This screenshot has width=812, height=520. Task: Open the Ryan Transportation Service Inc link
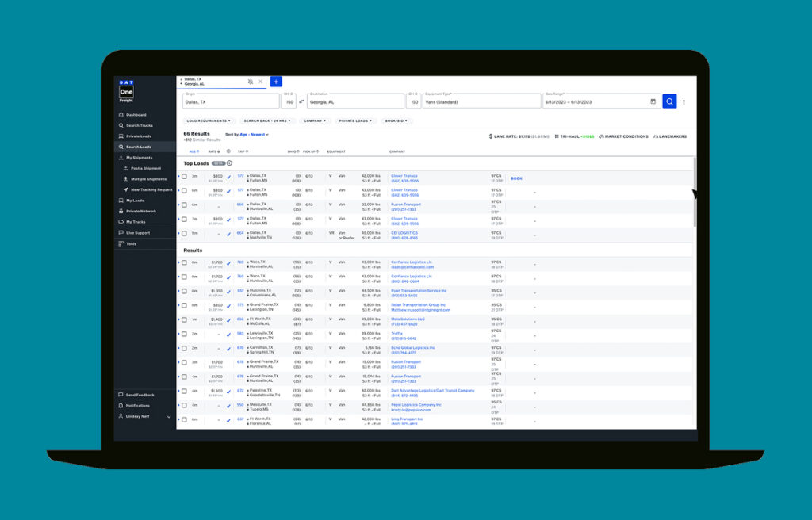pos(419,291)
